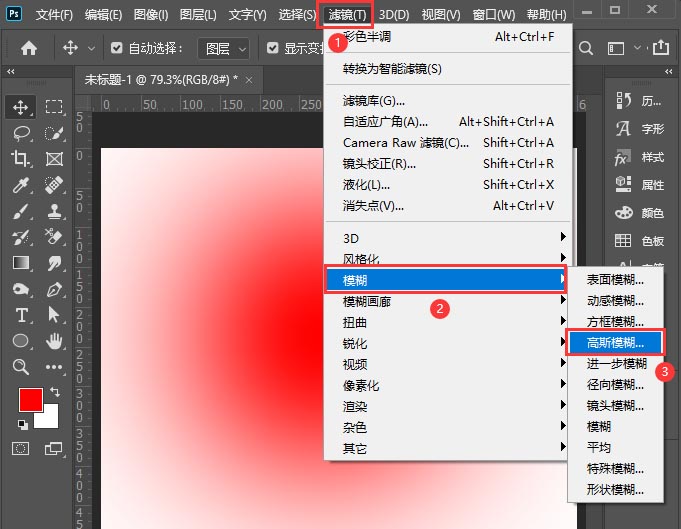Screen dimensions: 681x529
Task: Select the Dodge tool
Action: click(20, 289)
